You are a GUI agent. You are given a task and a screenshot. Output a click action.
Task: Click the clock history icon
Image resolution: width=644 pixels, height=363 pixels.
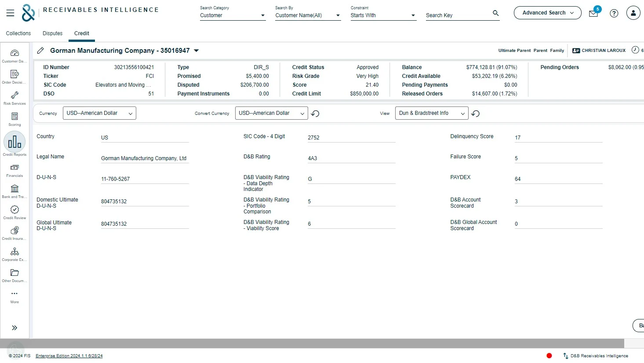pos(635,50)
